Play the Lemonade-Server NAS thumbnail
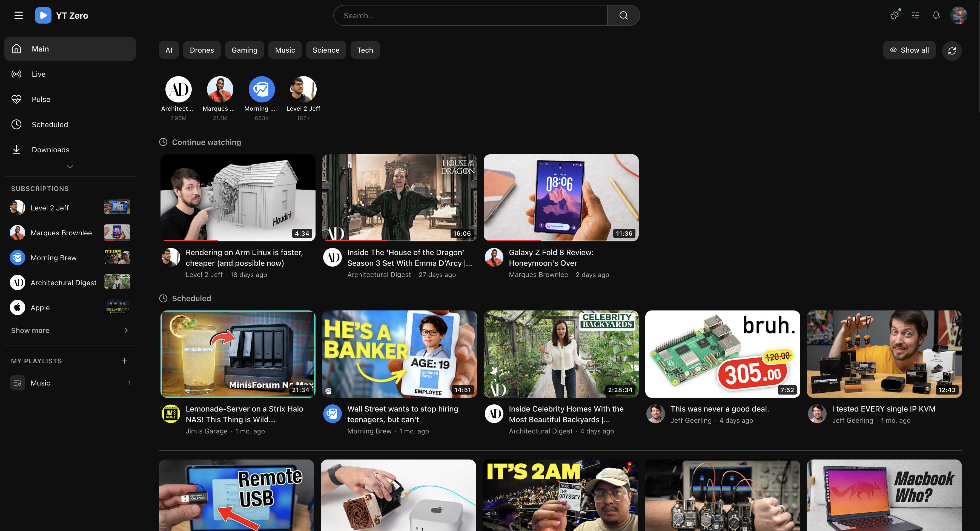This screenshot has height=531, width=980. click(x=238, y=354)
